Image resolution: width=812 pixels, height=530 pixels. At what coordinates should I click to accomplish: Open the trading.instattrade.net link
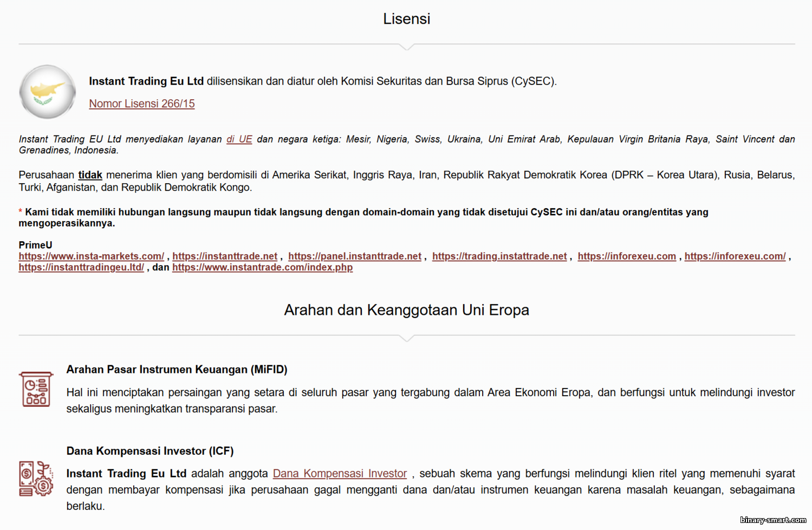pos(499,256)
